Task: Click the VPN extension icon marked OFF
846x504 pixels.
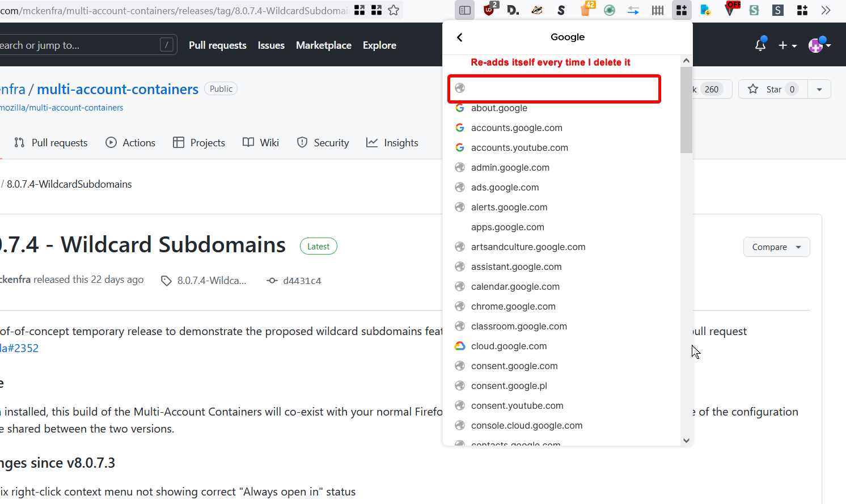Action: [730, 10]
